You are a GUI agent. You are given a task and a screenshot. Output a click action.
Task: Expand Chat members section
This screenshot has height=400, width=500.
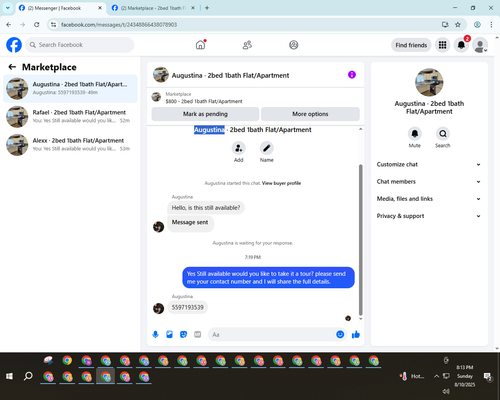429,182
